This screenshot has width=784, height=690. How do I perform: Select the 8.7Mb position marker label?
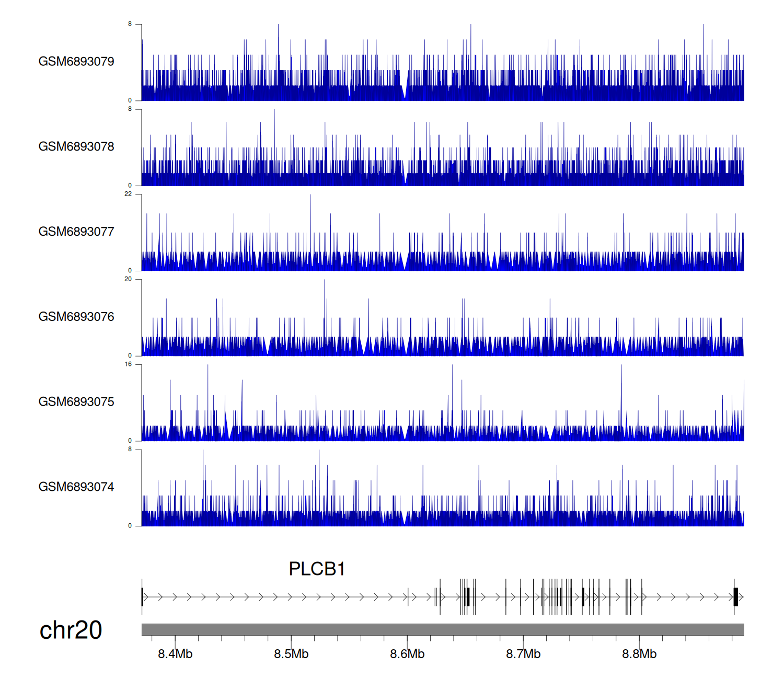click(523, 654)
